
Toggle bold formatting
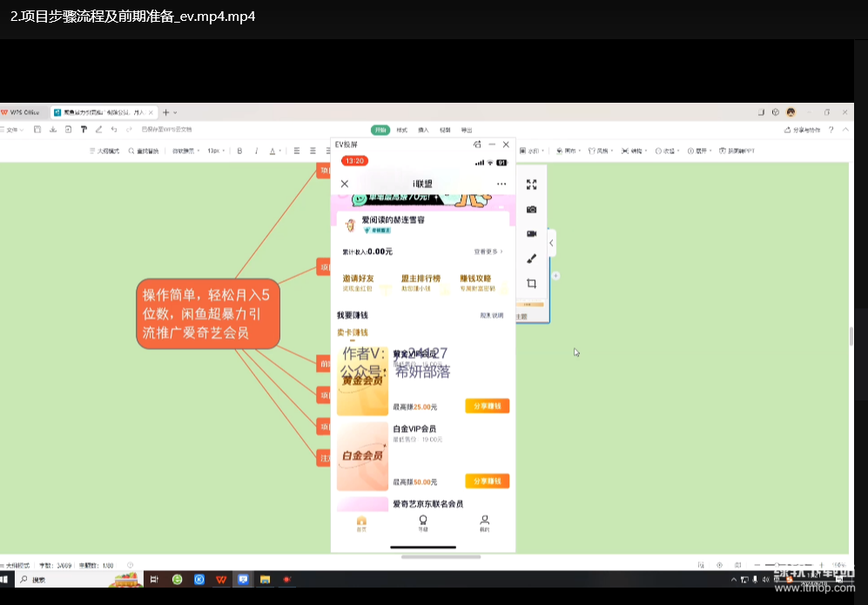pos(239,151)
